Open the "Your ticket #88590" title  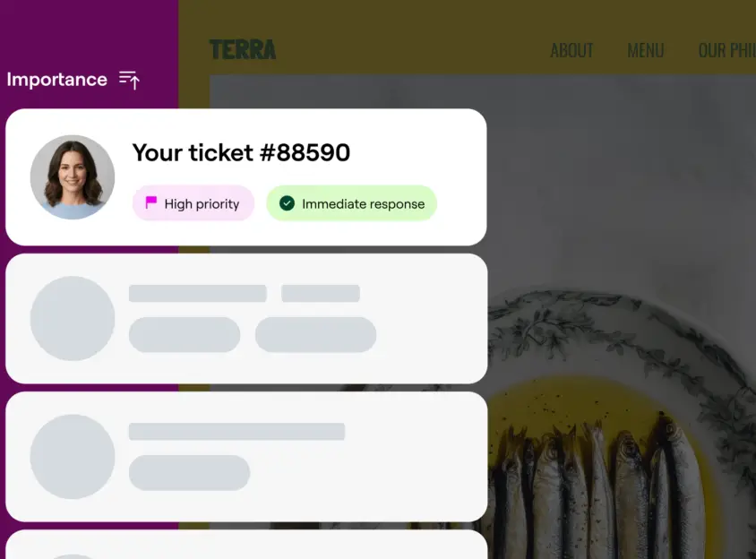click(241, 153)
